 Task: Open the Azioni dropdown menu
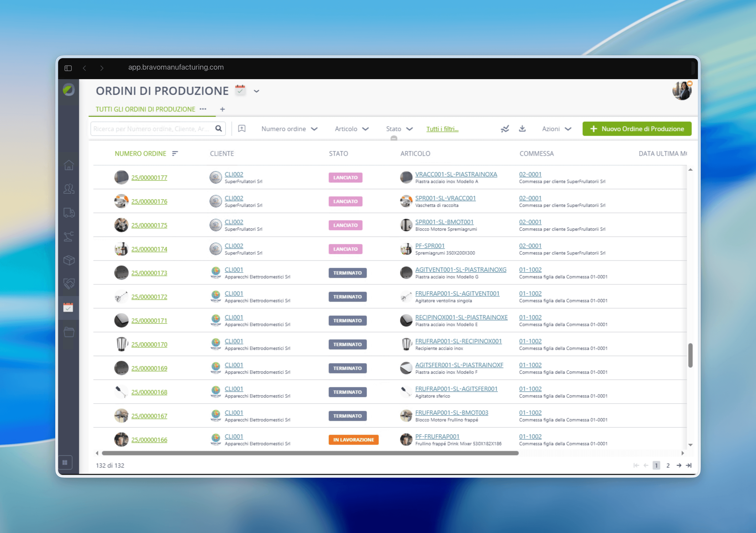pos(557,129)
